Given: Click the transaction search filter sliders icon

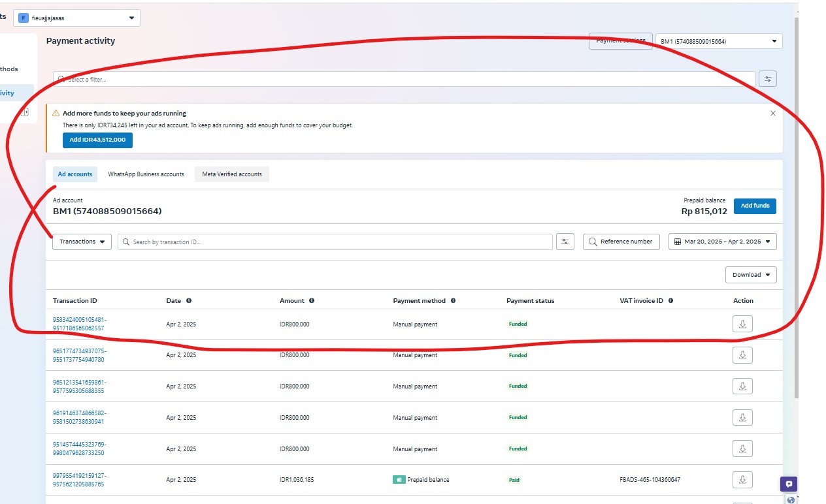Looking at the screenshot, I should pos(565,242).
